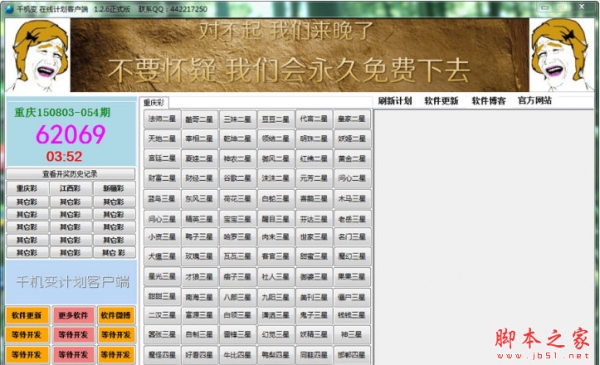Choose the 同心二星 plan
This screenshot has width=600, height=365.
(x=352, y=178)
